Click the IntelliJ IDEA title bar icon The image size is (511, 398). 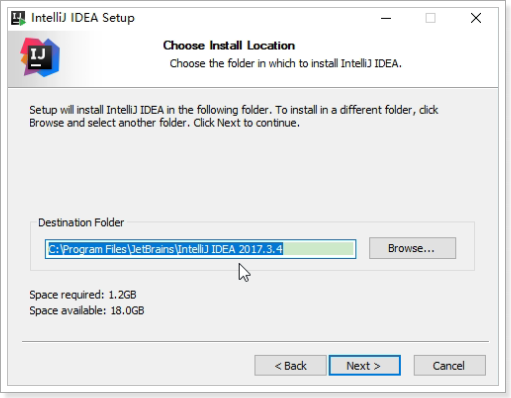point(18,18)
